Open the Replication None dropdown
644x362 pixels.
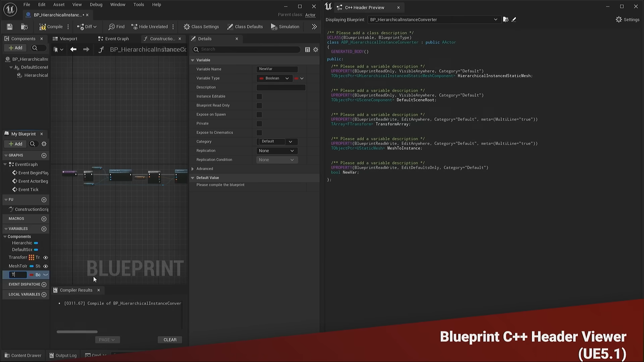[x=276, y=151]
